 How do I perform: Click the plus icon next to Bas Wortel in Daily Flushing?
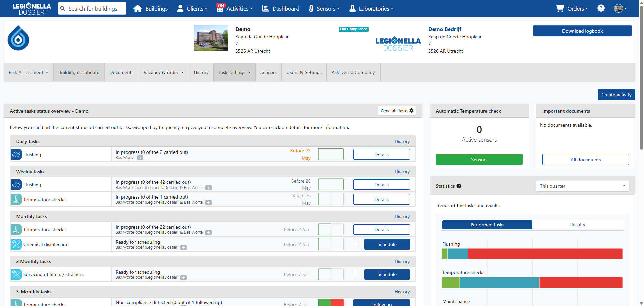point(140,158)
